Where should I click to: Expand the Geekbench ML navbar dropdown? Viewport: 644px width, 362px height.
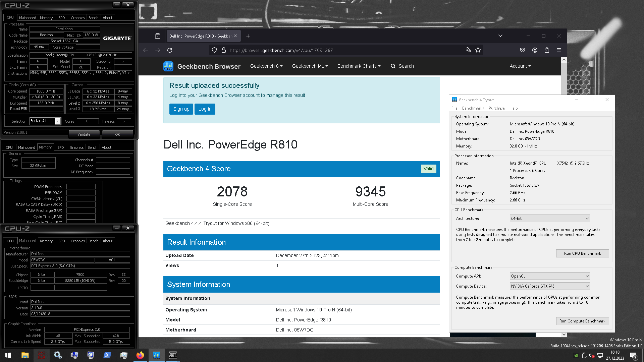pos(310,66)
